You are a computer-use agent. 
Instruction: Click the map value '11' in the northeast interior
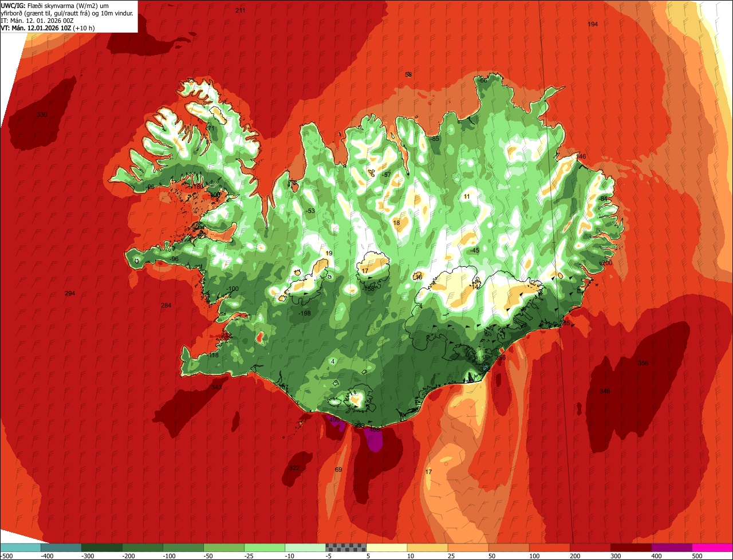tap(467, 197)
